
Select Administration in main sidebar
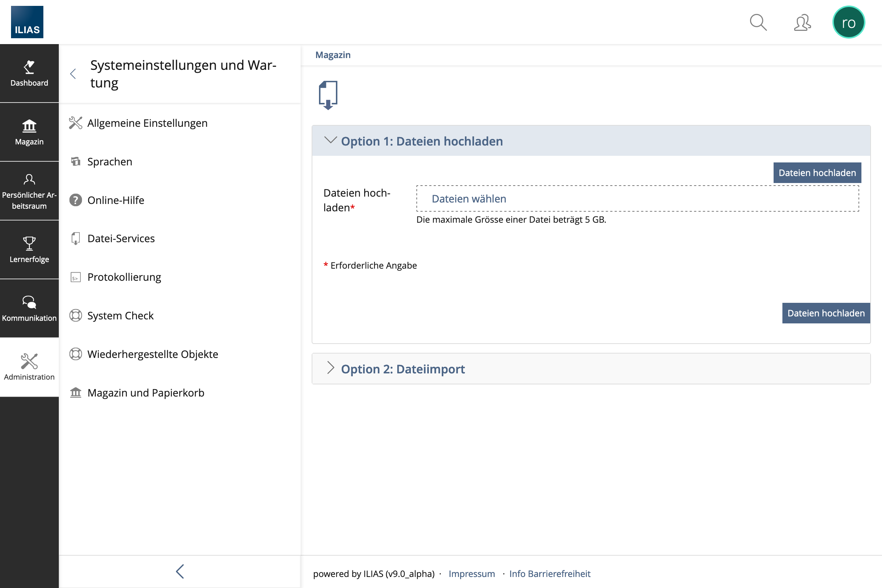pyautogui.click(x=29, y=367)
